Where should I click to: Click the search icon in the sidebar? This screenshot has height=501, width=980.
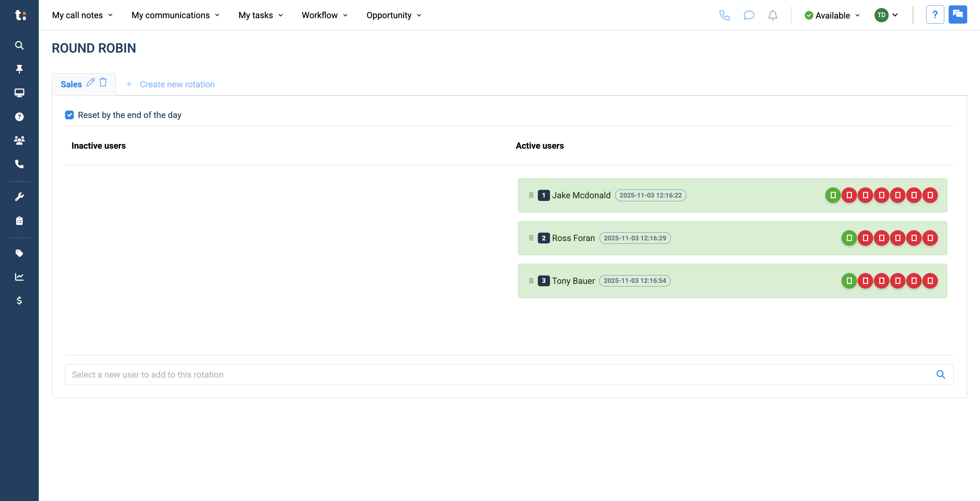pos(19,45)
